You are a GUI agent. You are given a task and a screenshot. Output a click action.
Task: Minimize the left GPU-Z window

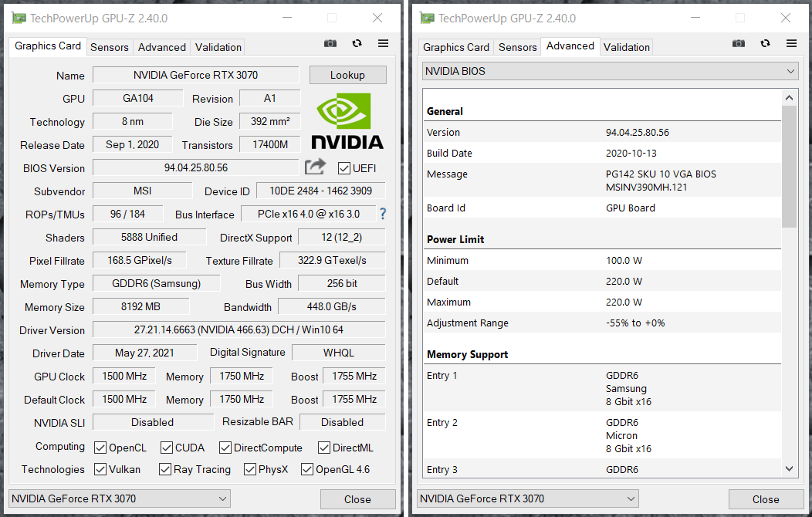(287, 18)
